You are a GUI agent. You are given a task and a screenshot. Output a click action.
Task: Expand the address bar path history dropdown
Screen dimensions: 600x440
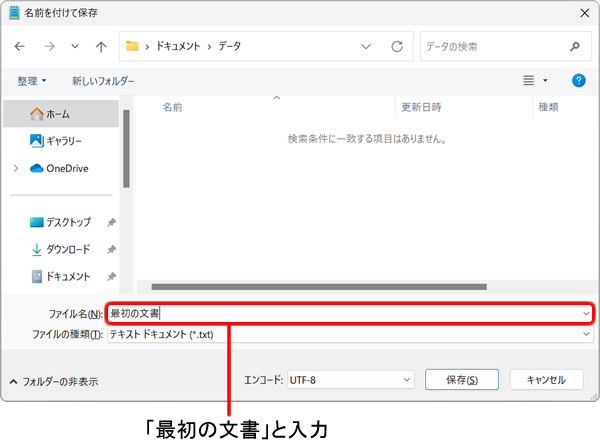(366, 46)
